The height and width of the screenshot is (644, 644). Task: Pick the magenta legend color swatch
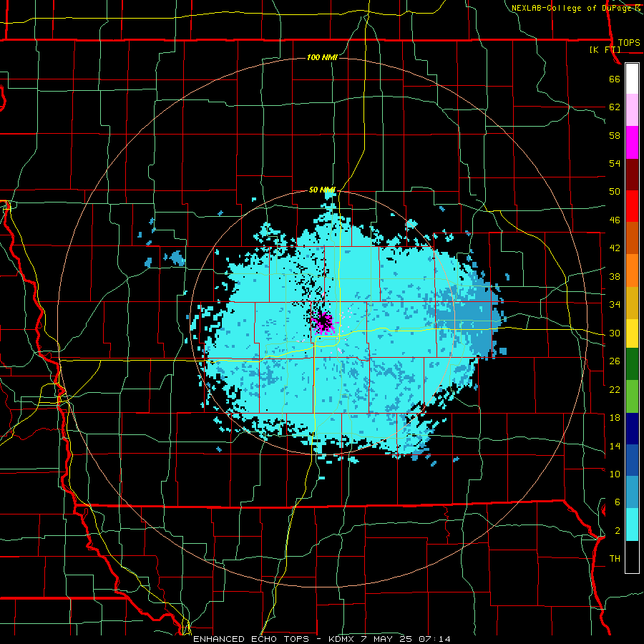pyautogui.click(x=632, y=142)
